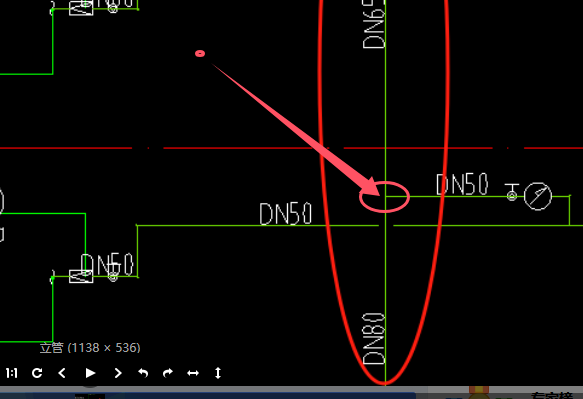Viewport: 583px width, 399px height.
Task: Start the slideshow with the play button
Action: (x=90, y=373)
